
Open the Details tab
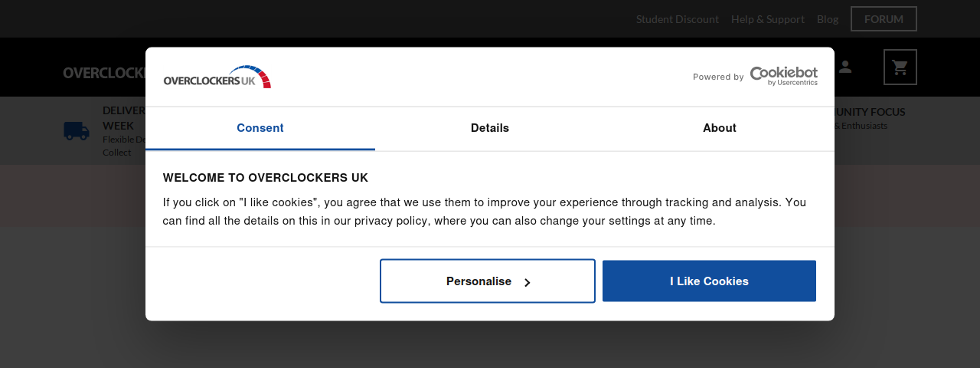point(490,128)
